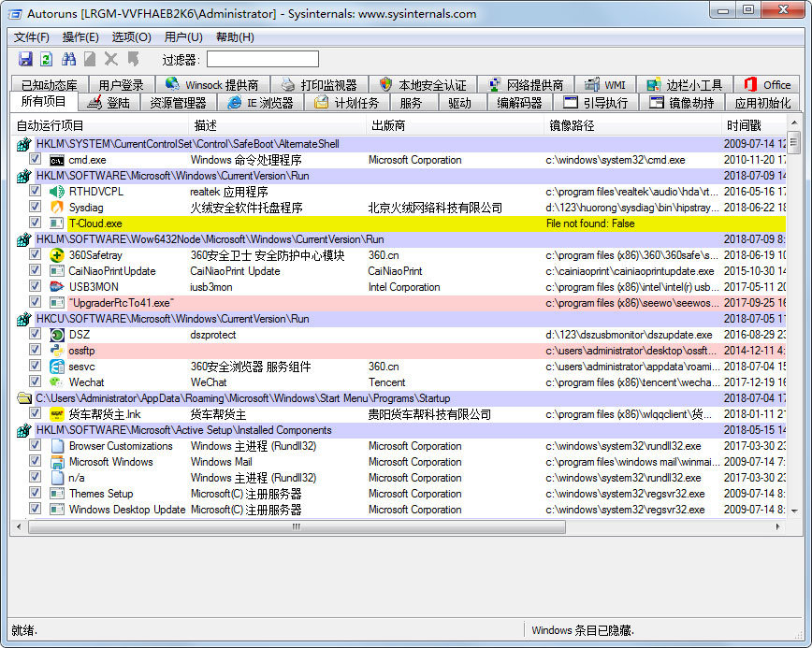This screenshot has width=812, height=648.
Task: Click the DSZ green icon
Action: (x=57, y=335)
